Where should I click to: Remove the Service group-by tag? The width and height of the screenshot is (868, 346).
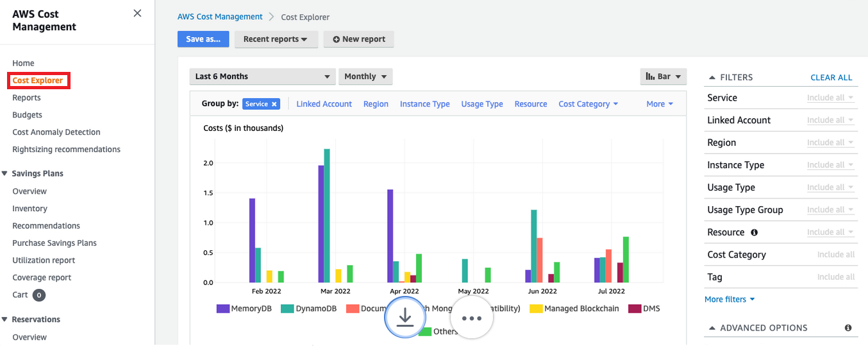click(x=274, y=104)
